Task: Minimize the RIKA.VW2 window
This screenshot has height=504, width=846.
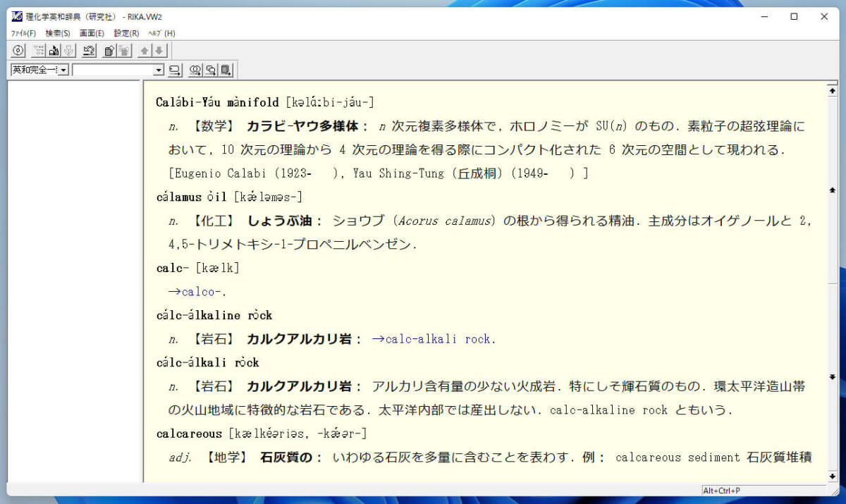Action: point(764,16)
